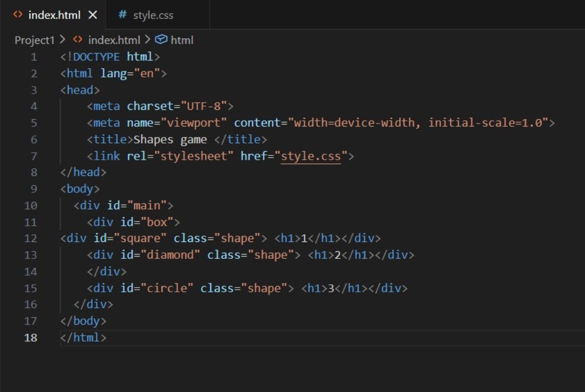
Task: Click the "circle" id value
Action: coord(167,288)
